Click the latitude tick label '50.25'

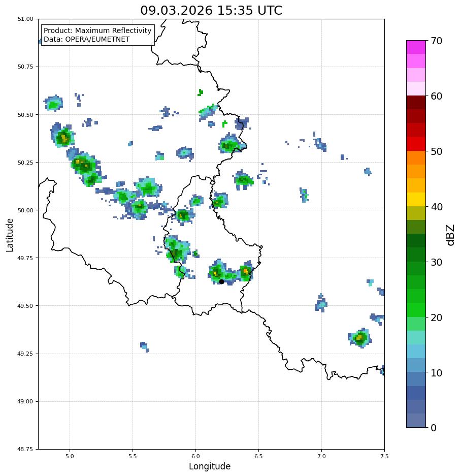(x=25, y=163)
